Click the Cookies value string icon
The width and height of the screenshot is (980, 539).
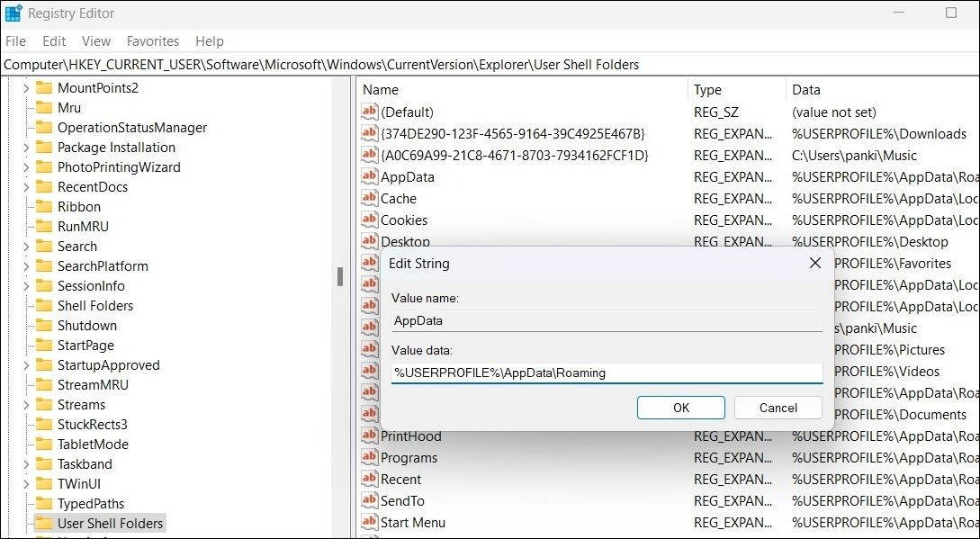(370, 220)
